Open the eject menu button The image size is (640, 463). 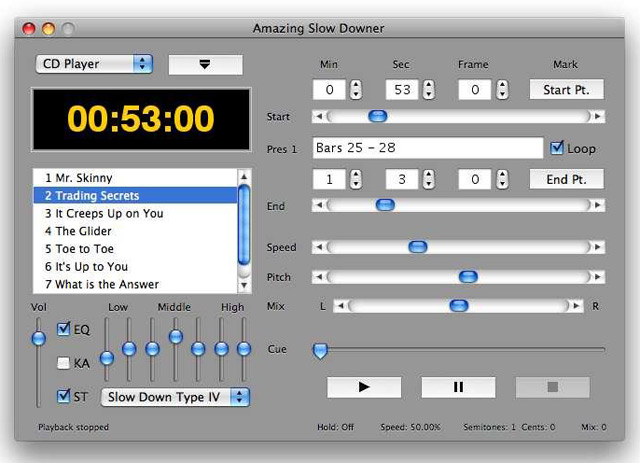click(x=205, y=65)
